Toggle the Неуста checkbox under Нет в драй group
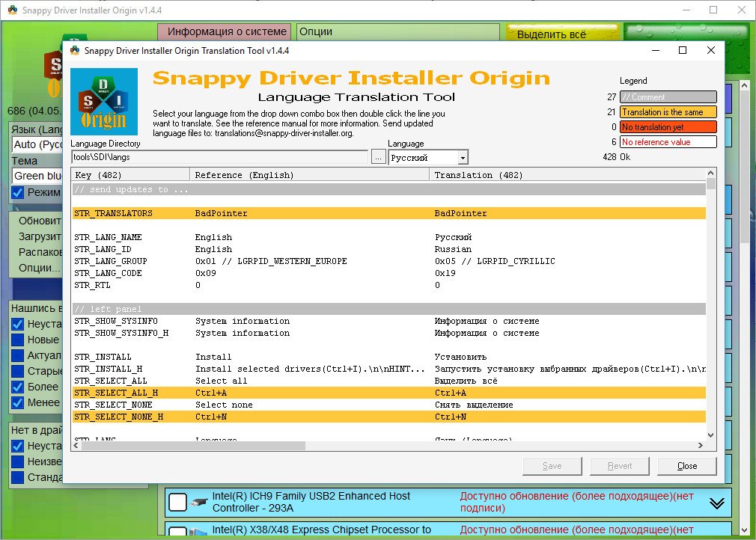The image size is (756, 540). pos(18,446)
